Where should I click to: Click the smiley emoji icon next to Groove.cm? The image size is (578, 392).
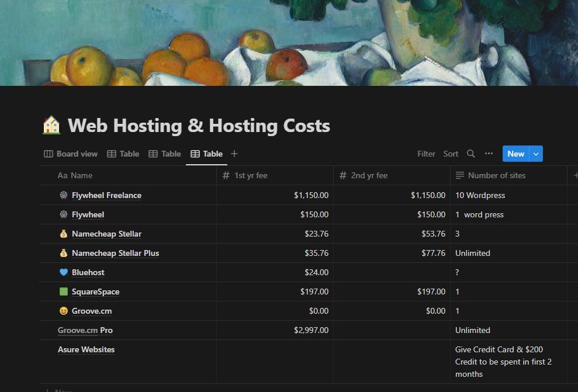tap(63, 311)
